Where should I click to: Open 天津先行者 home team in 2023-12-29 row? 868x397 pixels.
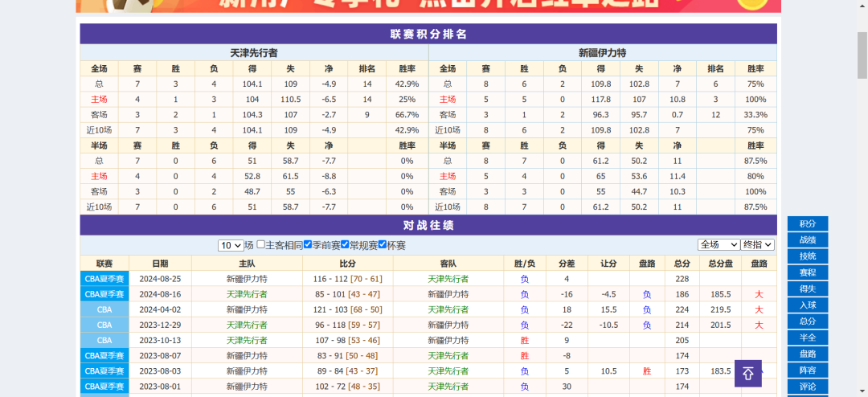[247, 325]
